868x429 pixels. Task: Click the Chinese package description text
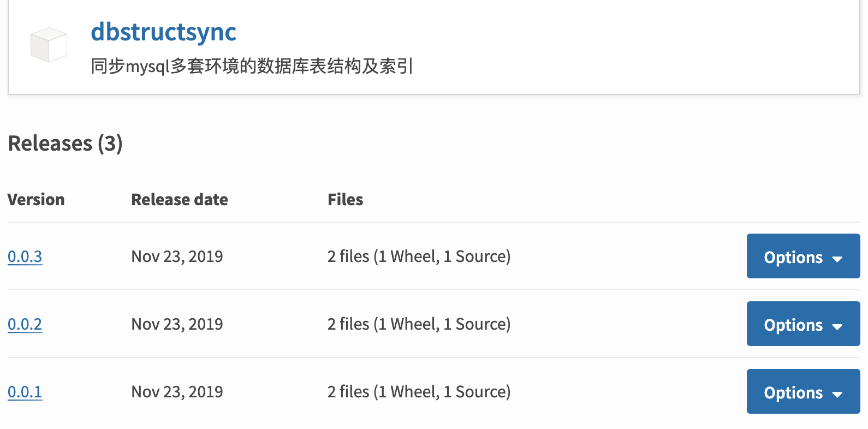(252, 66)
